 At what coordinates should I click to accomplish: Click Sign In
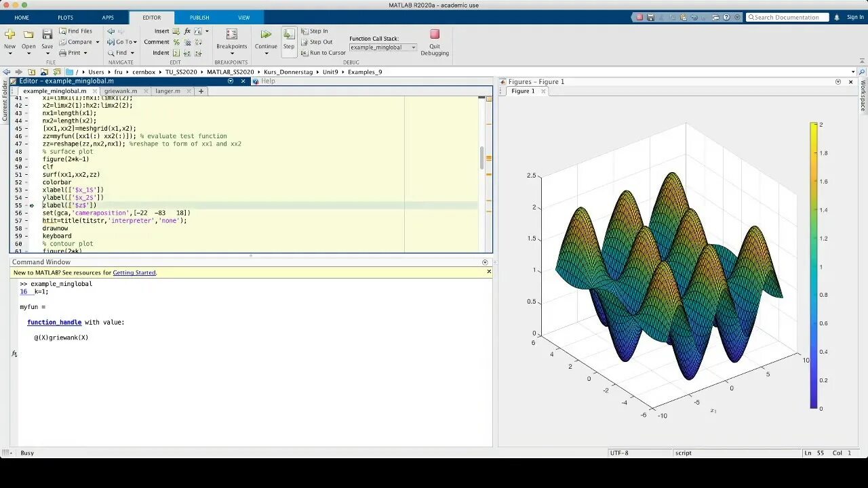pos(855,17)
